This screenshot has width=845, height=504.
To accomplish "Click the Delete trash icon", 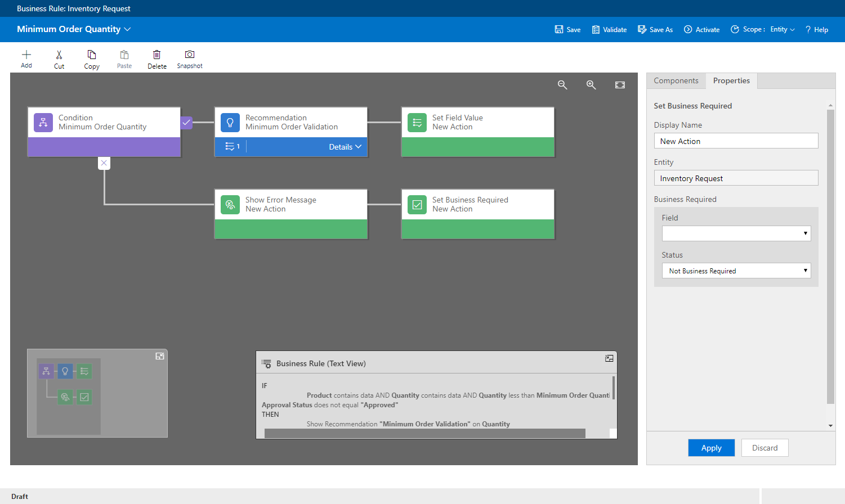I will (157, 55).
